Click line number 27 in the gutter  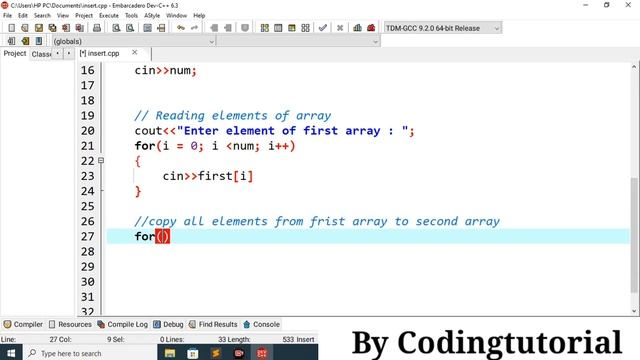point(87,236)
